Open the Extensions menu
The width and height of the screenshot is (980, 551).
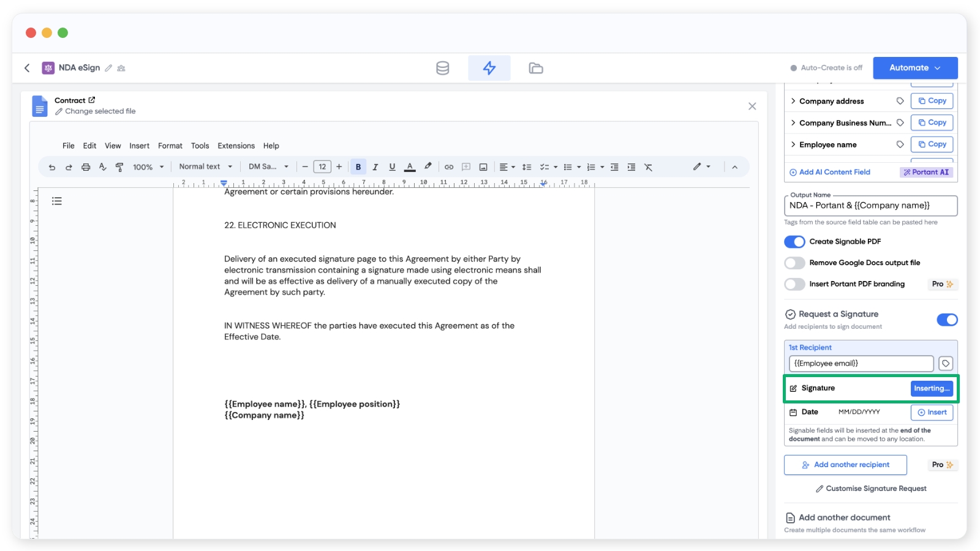pyautogui.click(x=236, y=146)
